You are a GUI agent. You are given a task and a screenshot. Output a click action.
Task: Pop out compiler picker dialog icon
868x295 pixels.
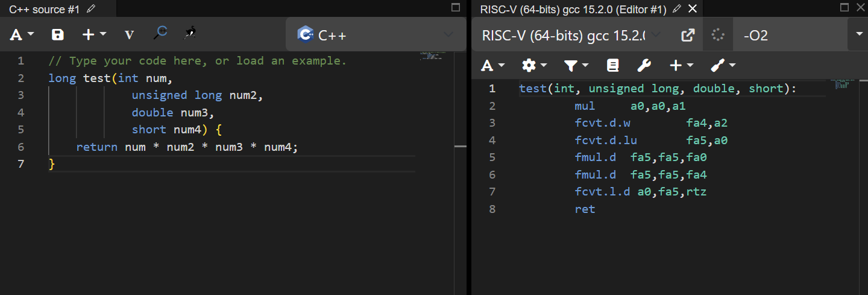687,35
